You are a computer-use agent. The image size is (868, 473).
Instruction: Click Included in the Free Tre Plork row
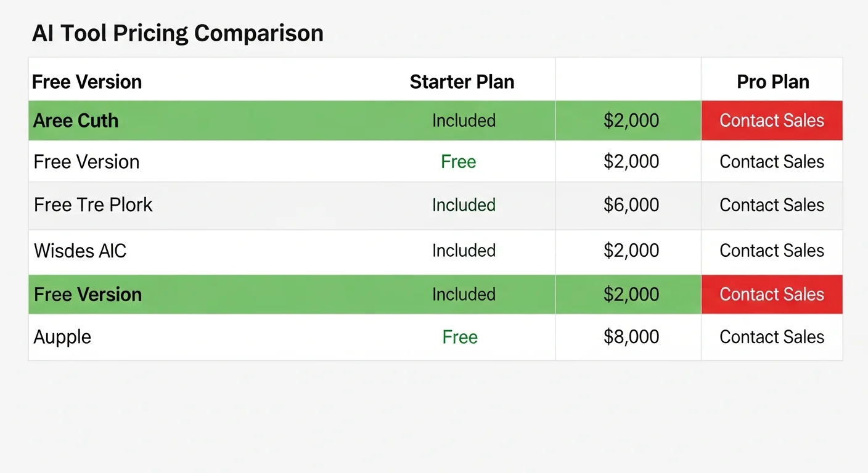[x=464, y=205]
